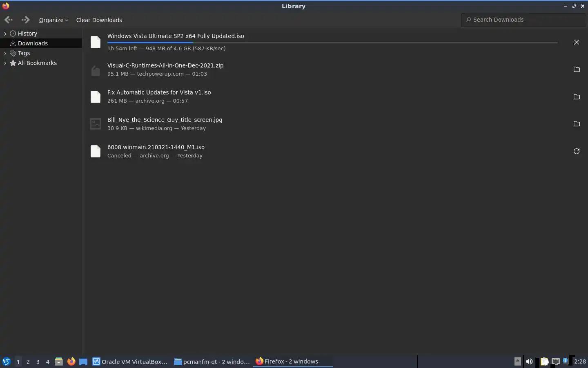
Task: Select Tags in the sidebar
Action: [x=24, y=53]
